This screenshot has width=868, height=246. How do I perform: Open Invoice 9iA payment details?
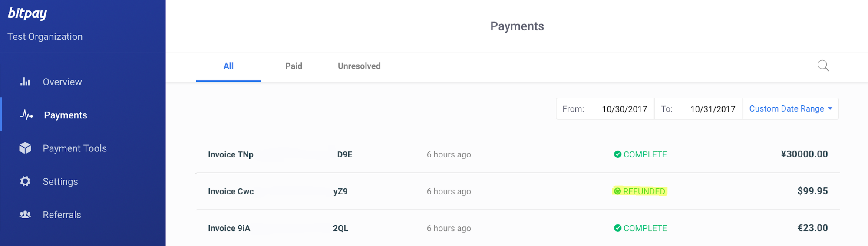click(518, 228)
